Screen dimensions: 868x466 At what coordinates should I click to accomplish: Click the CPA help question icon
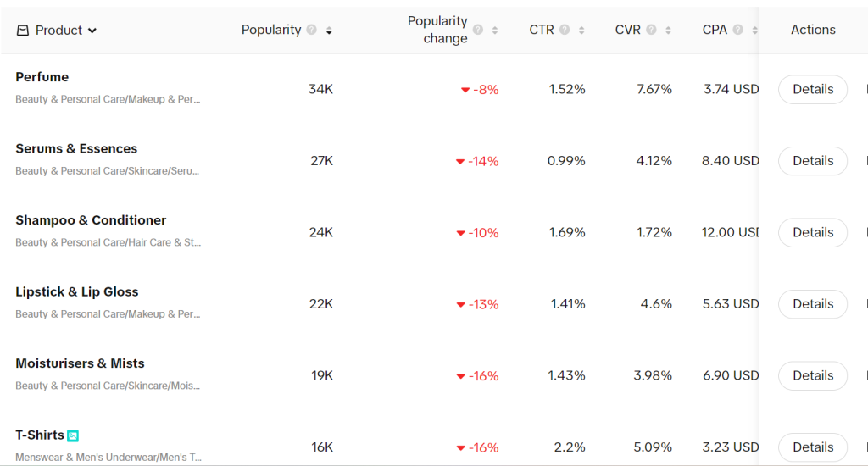pos(738,30)
